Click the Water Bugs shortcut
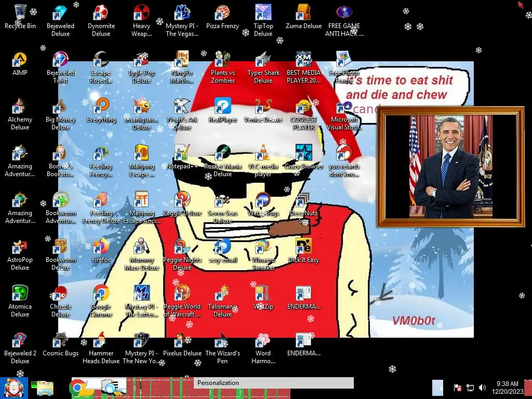 pyautogui.click(x=263, y=204)
